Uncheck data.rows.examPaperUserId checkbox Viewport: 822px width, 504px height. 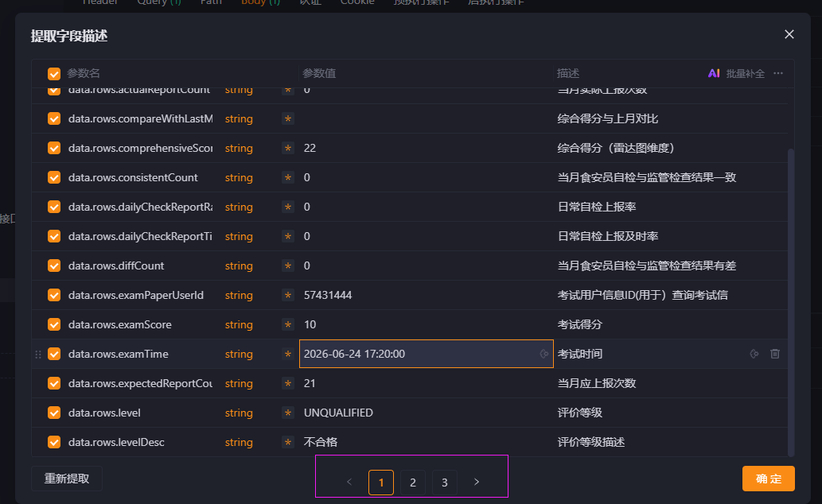tap(54, 296)
